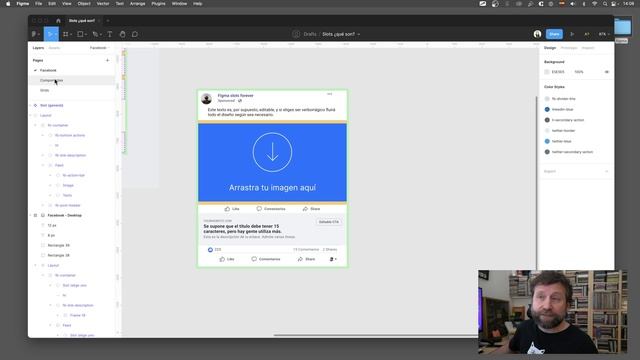Select the Move tool in Figma toolbar
This screenshot has height=360, width=640.
(x=50, y=34)
